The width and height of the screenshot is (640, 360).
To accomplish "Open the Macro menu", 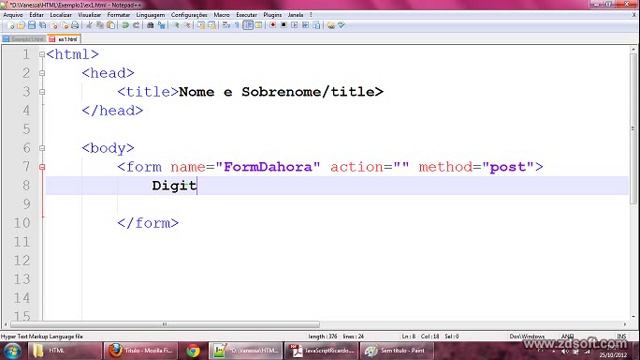I will 222,15.
